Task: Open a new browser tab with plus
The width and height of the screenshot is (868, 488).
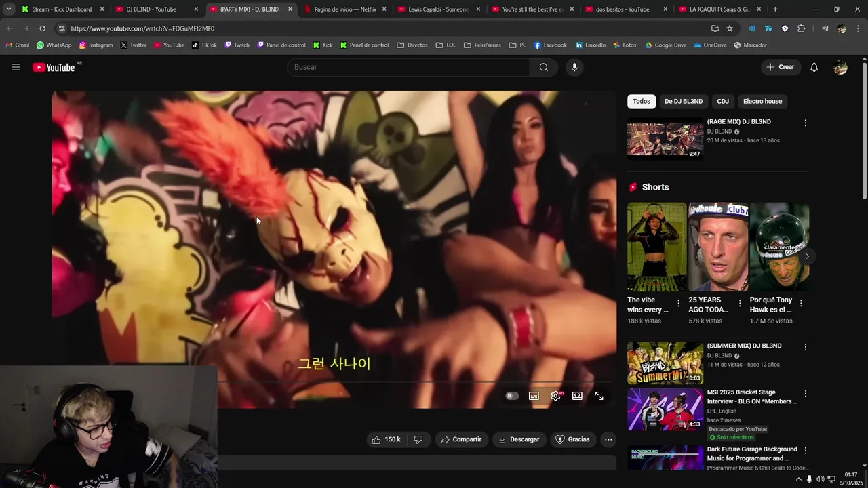Action: click(x=775, y=9)
